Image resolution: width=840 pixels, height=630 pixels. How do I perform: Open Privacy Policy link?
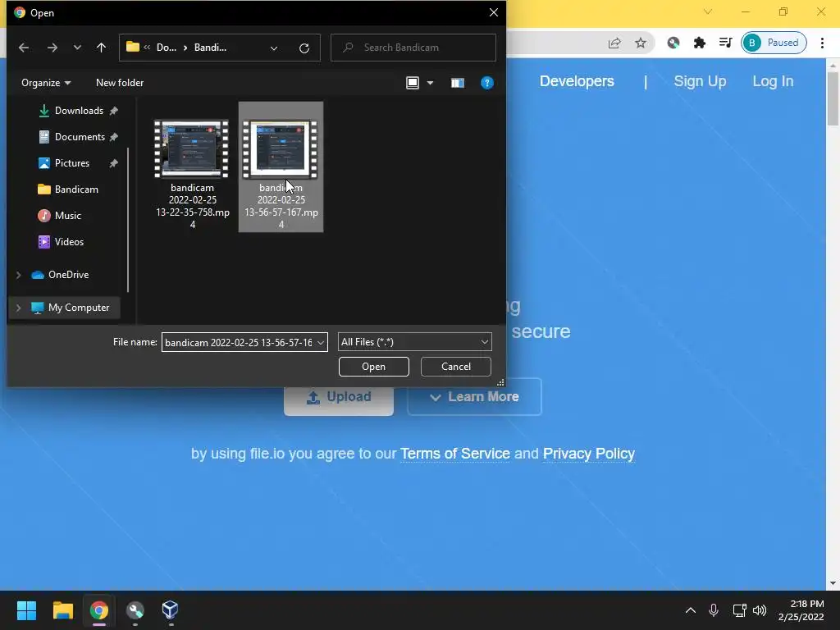pyautogui.click(x=589, y=454)
